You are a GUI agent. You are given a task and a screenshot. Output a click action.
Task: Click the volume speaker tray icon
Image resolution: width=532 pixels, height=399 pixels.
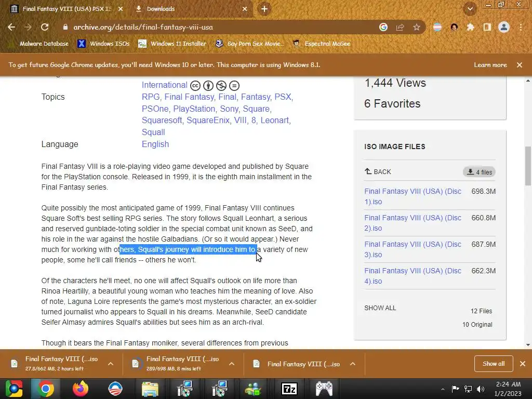481,389
